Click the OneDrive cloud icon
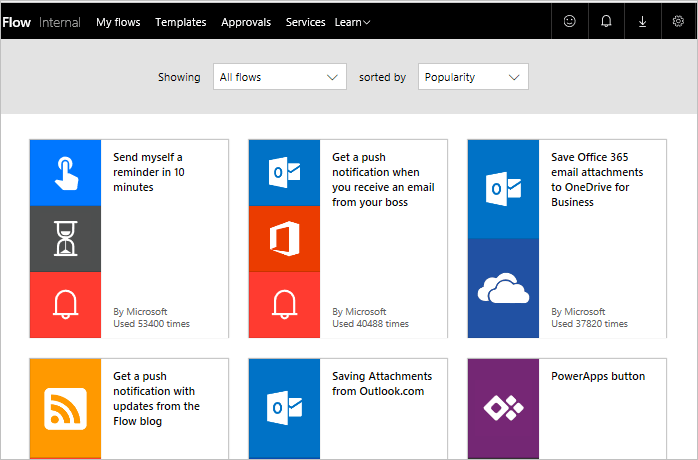Screen dimensions: 698x460 [503, 288]
